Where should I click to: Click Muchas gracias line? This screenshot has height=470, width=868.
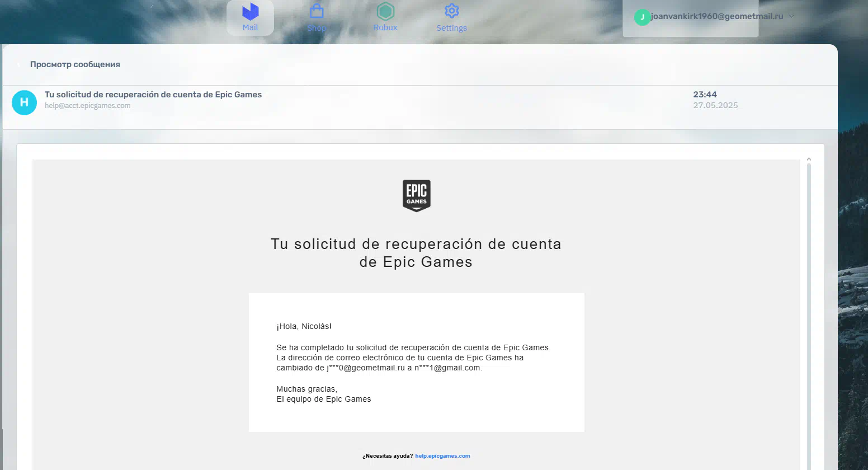[x=307, y=389]
